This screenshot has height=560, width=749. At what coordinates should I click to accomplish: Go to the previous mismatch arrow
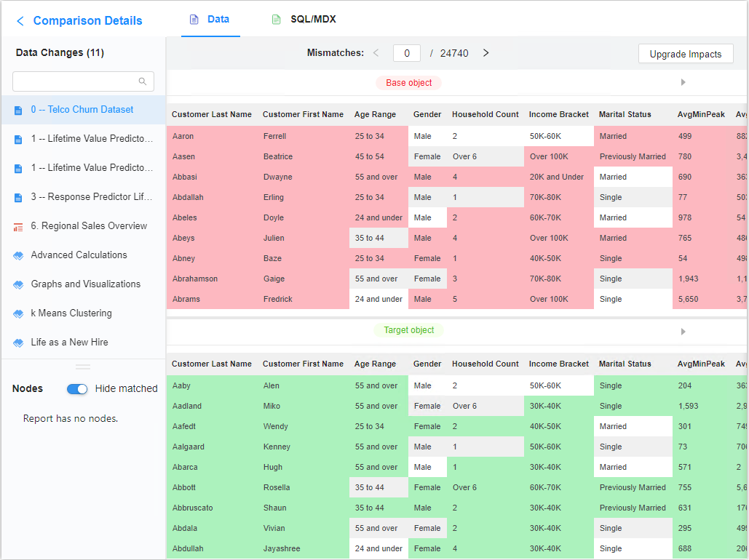point(376,53)
